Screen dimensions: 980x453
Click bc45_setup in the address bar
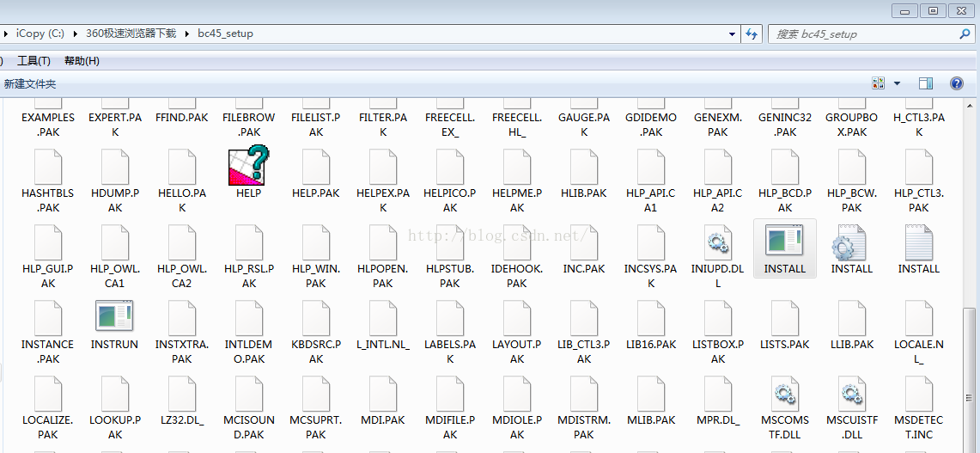click(225, 34)
